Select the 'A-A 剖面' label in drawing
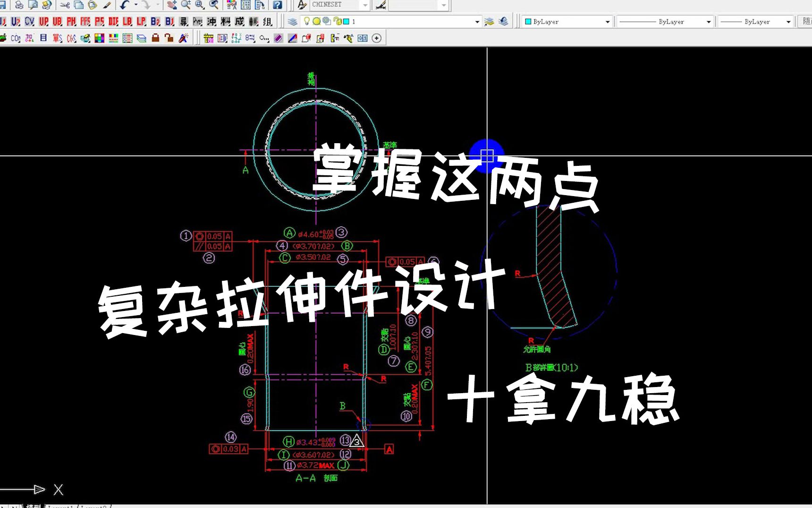This screenshot has height=508, width=812. pos(316,478)
